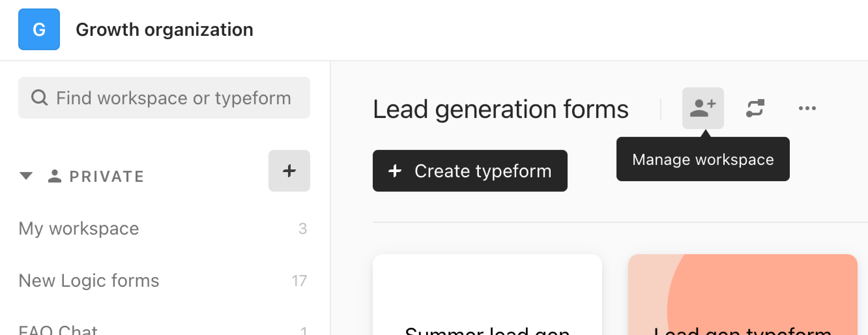Open the coral Lead gen typeform card
This screenshot has width=868, height=335.
[743, 295]
